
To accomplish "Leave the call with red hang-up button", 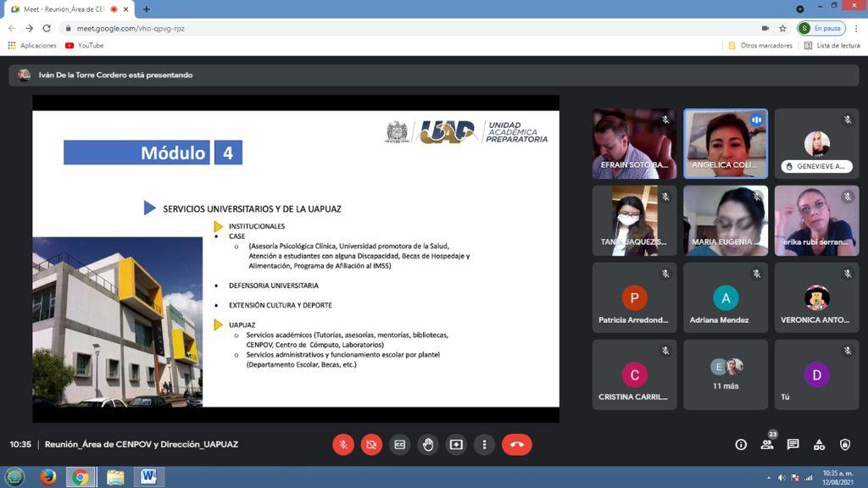I will 516,444.
